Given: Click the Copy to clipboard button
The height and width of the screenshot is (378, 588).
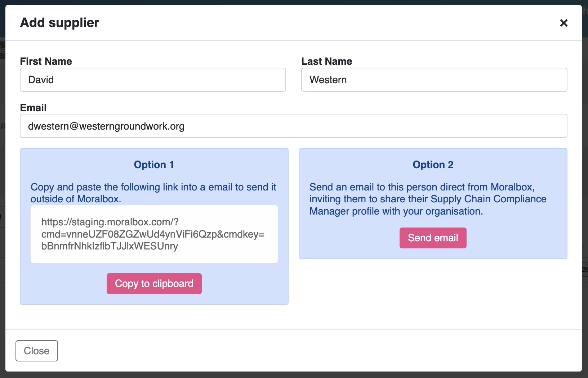Looking at the screenshot, I should coord(154,284).
